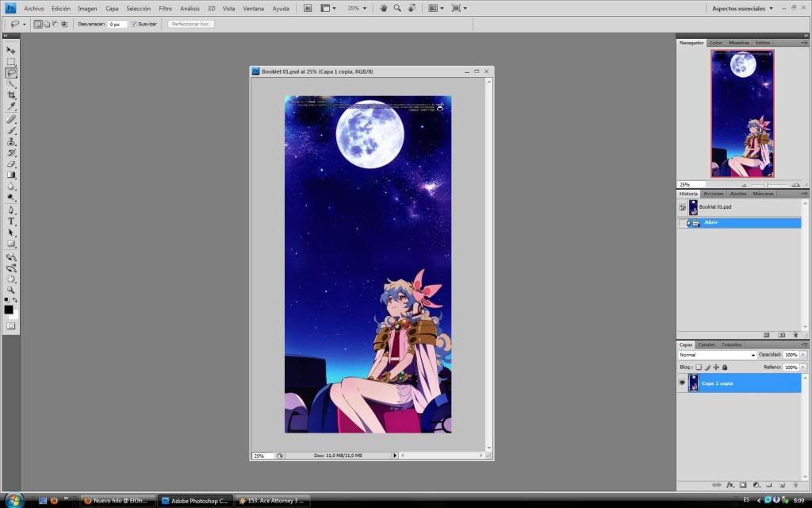The image size is (812, 508).
Task: Switch to the Muestras tab
Action: pyautogui.click(x=738, y=43)
